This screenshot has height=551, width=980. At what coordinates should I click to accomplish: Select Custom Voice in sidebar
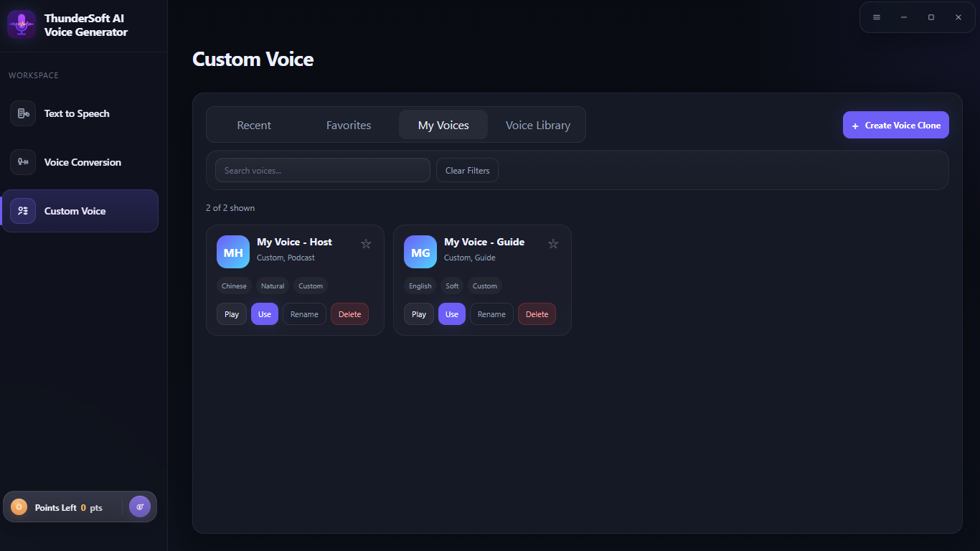tap(80, 211)
